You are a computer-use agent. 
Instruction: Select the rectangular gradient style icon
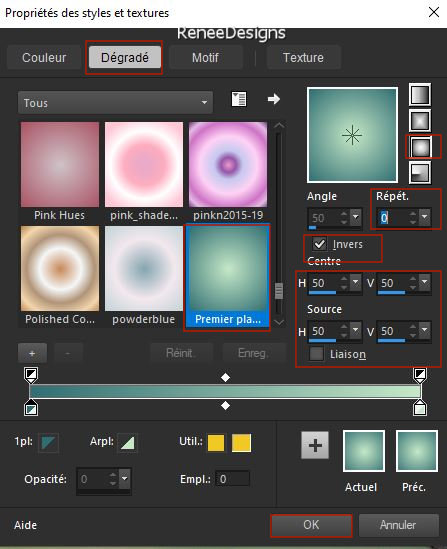(420, 121)
